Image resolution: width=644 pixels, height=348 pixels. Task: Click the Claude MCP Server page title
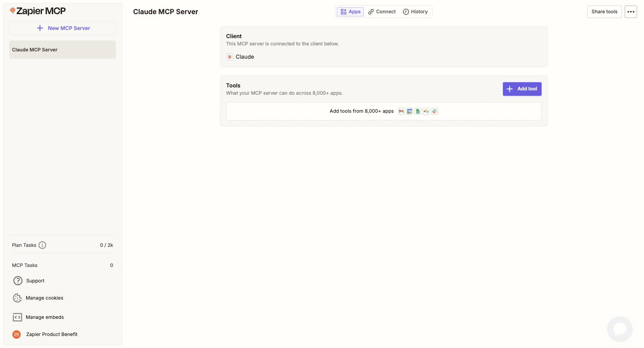point(166,12)
